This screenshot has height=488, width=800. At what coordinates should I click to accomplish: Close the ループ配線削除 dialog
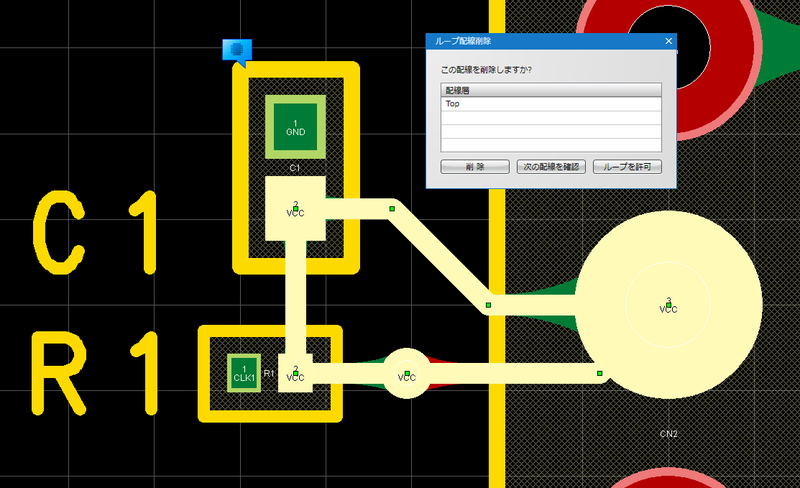point(668,41)
